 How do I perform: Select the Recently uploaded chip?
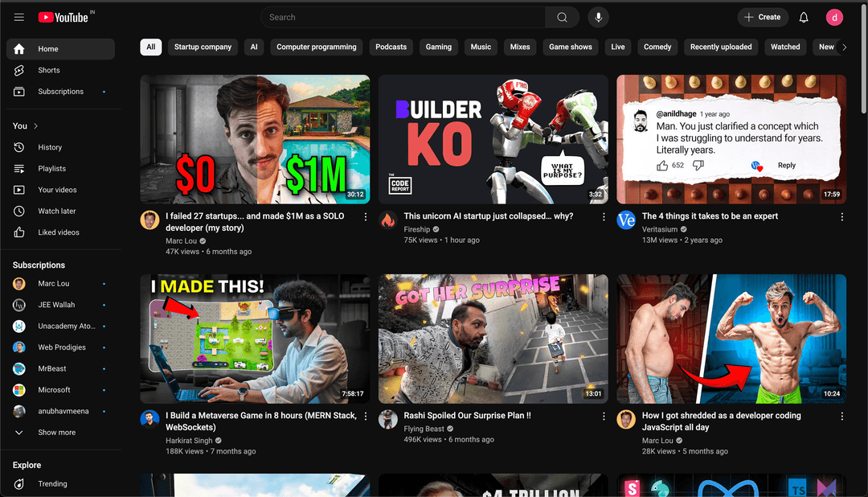pyautogui.click(x=721, y=47)
